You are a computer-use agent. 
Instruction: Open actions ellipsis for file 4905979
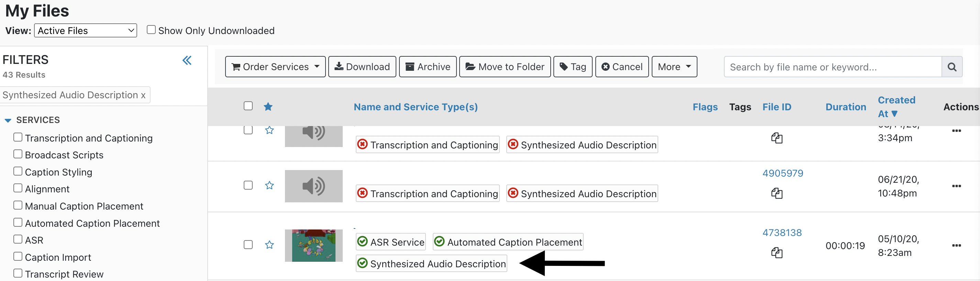pos(956,186)
